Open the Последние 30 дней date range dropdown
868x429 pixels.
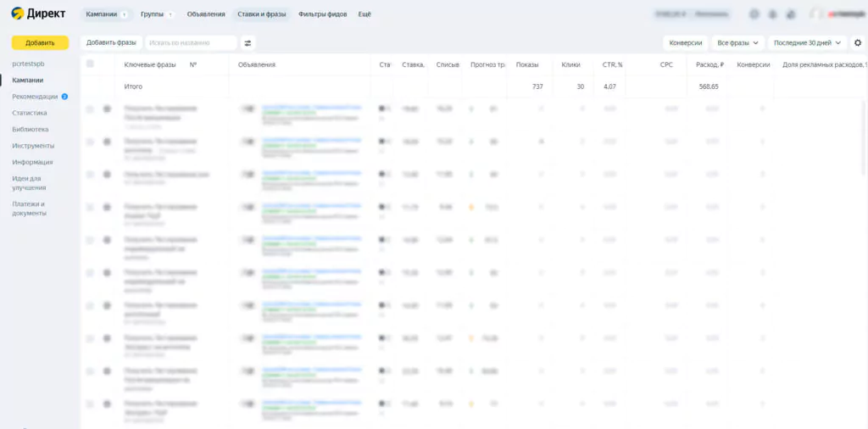[x=808, y=42]
